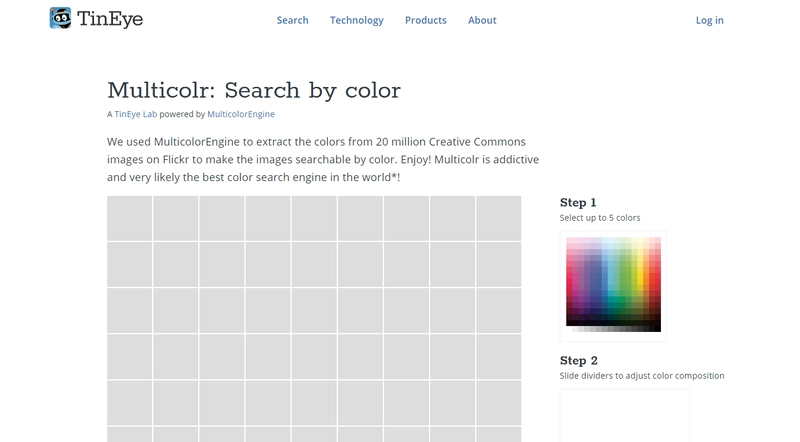Click the TinEye robot logo icon
The width and height of the screenshot is (800, 442).
click(x=60, y=18)
